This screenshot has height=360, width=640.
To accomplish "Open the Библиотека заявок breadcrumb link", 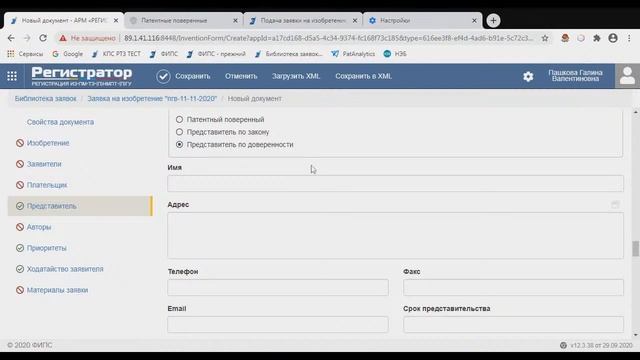I will coord(46,99).
